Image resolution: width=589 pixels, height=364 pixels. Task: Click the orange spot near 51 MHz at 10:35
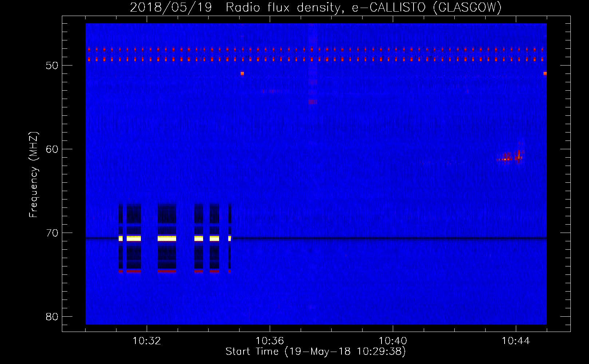click(x=242, y=74)
